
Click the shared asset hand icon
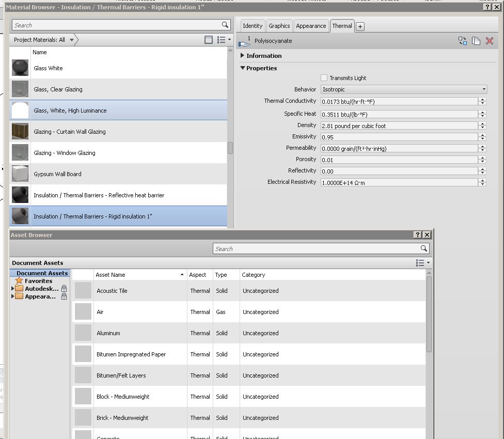244,41
